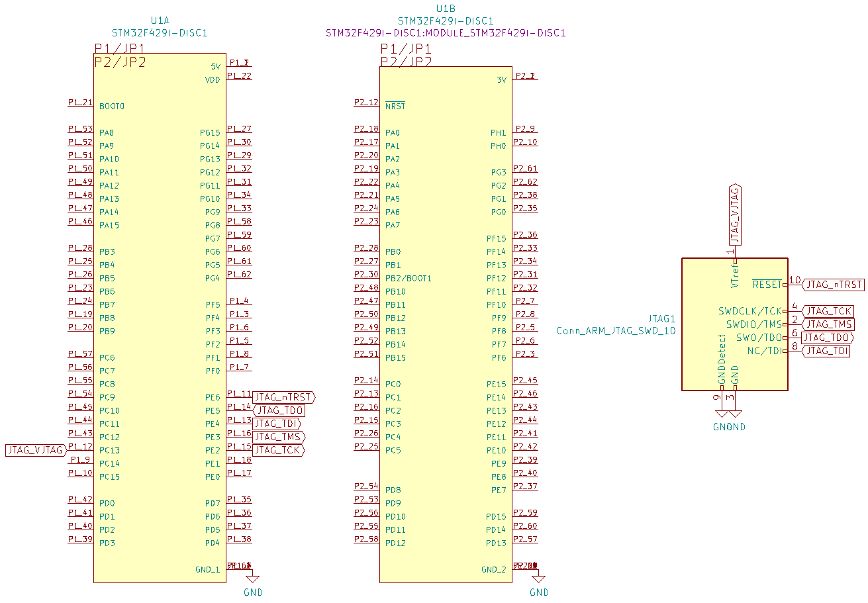Click the P1/JP1 text above U1A
Viewport: 868px width, 603px height.
pyautogui.click(x=120, y=48)
